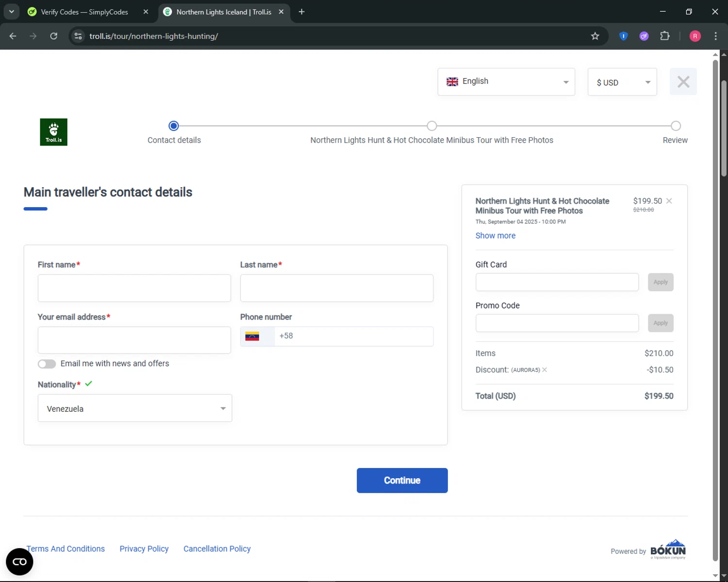Click the Gift Card input field
Screen dimensions: 728x582
pyautogui.click(x=557, y=282)
